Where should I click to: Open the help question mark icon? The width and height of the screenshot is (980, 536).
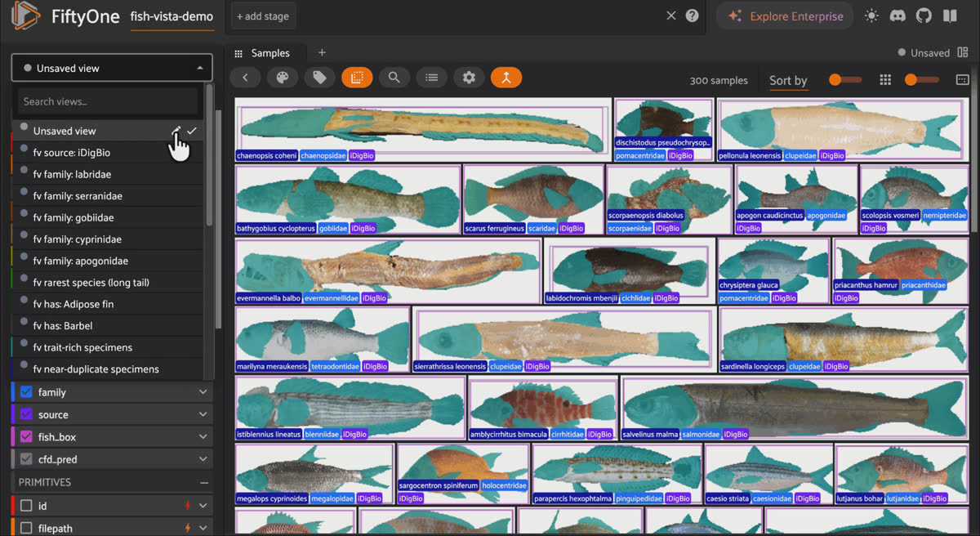click(692, 16)
